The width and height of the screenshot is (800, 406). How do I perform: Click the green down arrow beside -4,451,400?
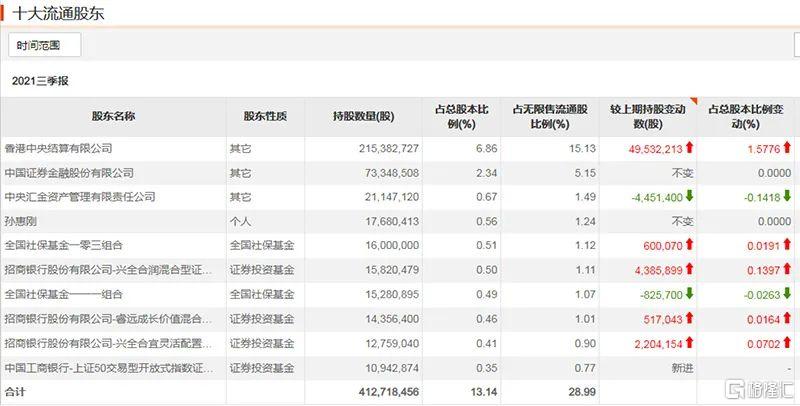click(x=689, y=196)
